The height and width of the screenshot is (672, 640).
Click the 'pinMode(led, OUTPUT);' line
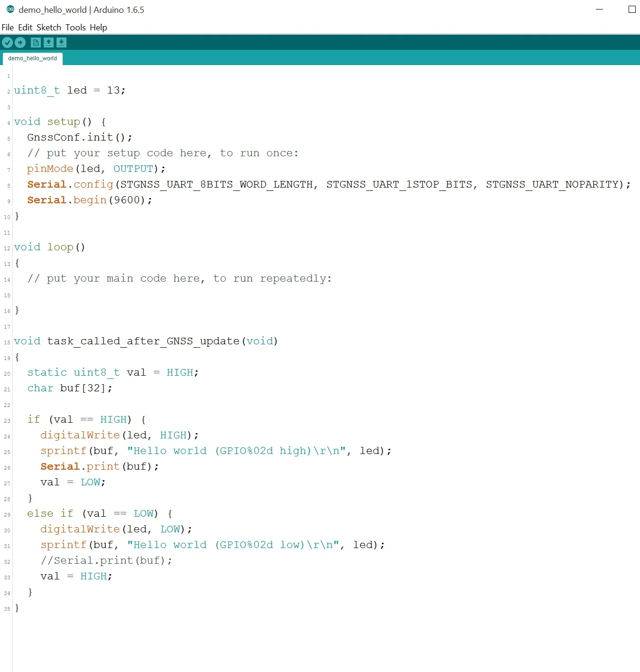(96, 169)
